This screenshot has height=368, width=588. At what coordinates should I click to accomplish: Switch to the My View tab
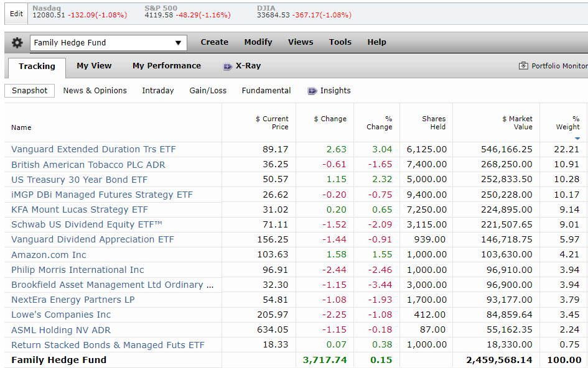coord(94,65)
